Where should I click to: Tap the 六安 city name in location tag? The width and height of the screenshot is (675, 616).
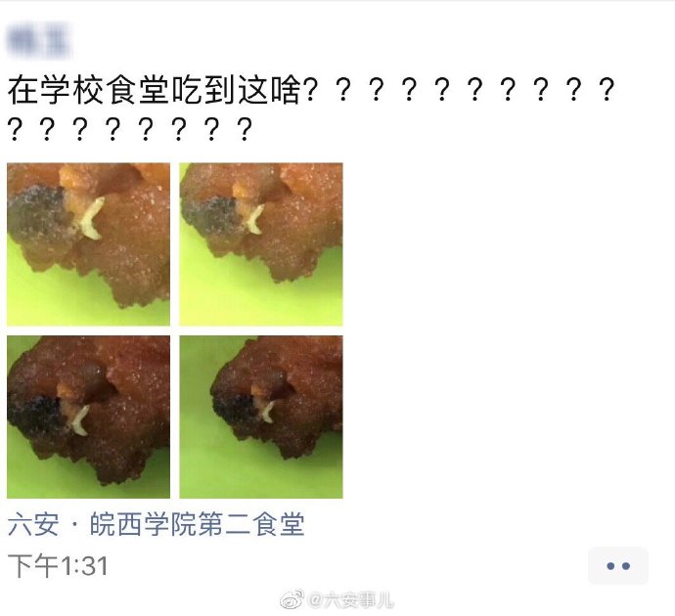(33, 524)
